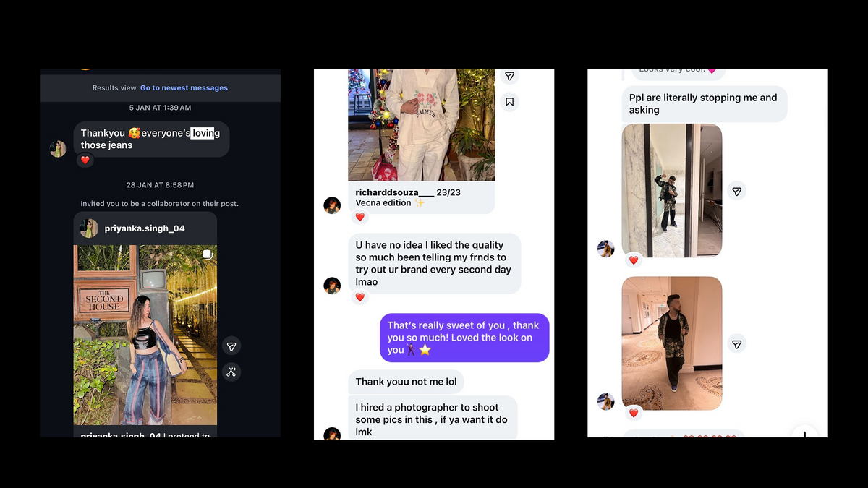Select 'Ppl are literally stopping me' message bubble

click(x=704, y=104)
